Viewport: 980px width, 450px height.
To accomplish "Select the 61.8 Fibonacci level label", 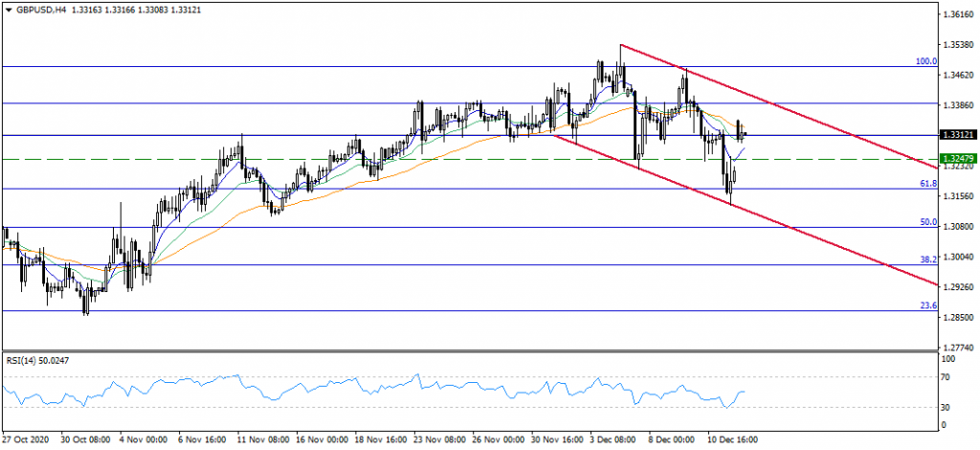I will 926,183.
